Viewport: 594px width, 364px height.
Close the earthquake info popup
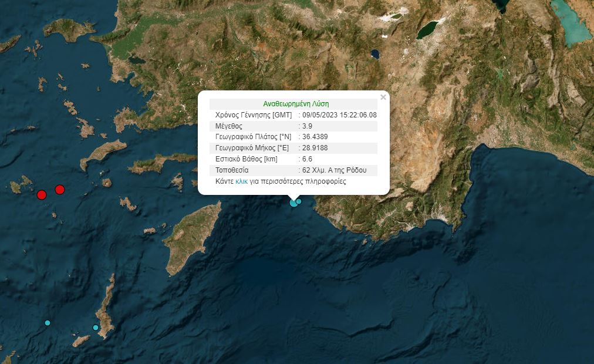tap(383, 97)
